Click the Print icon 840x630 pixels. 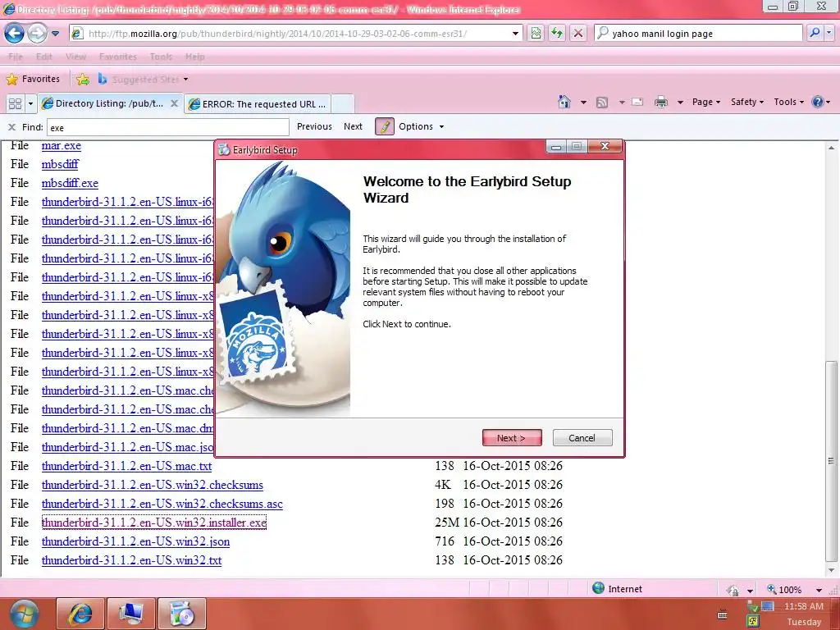pyautogui.click(x=661, y=102)
